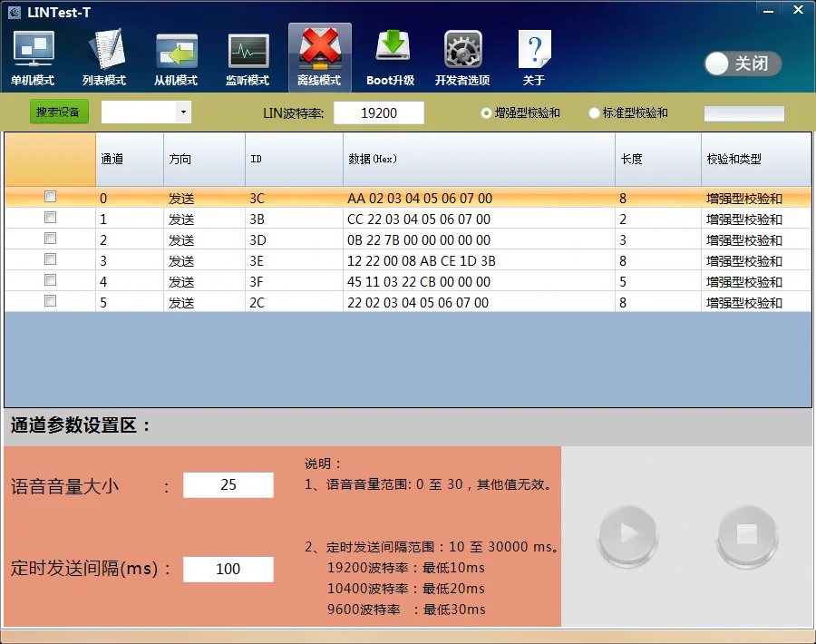Viewport: 816px width, 644px height.
Task: Click ID cell 2C
Action: click(x=294, y=302)
